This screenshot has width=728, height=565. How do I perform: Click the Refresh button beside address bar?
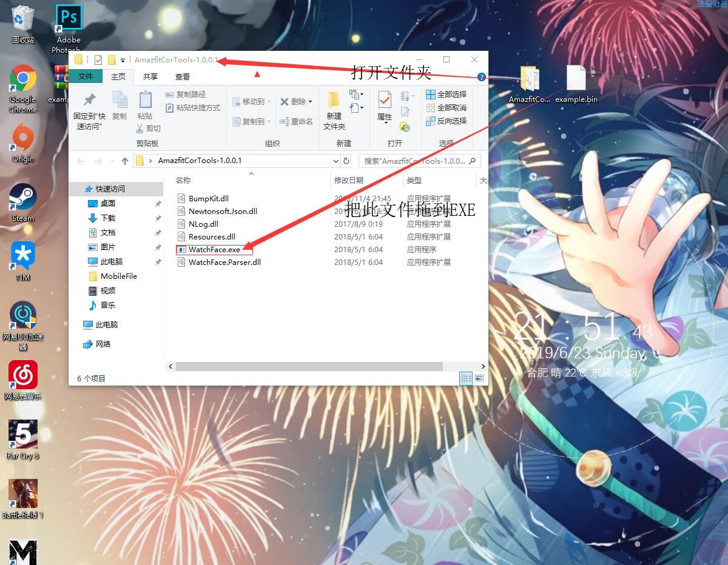(346, 161)
